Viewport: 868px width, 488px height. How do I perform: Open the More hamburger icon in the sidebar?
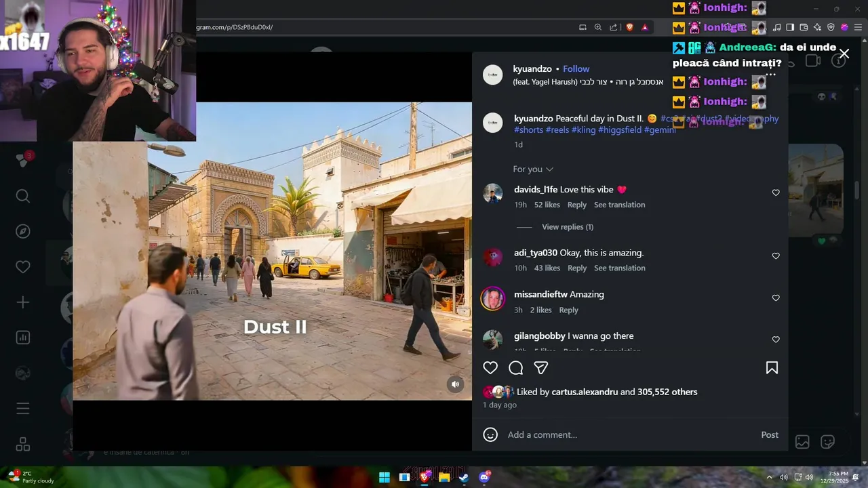pos(23,409)
